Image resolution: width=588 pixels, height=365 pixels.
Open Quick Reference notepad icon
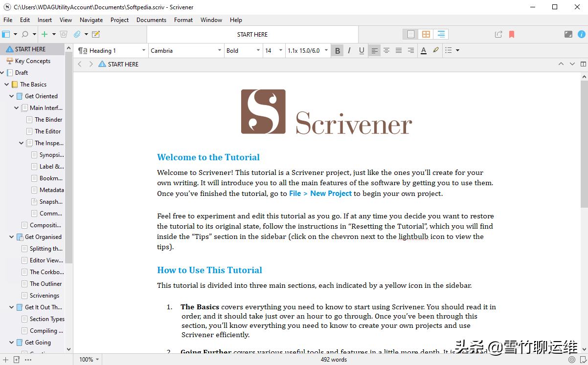(96, 34)
